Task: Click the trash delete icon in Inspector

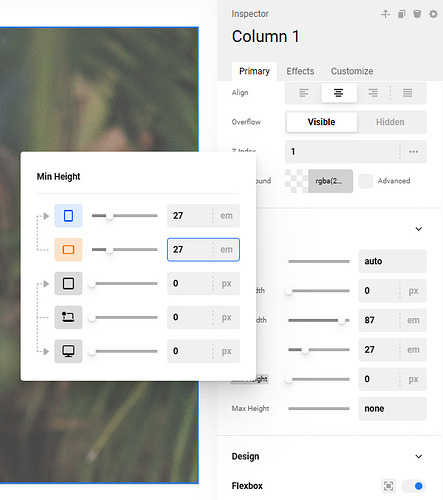Action: (417, 14)
